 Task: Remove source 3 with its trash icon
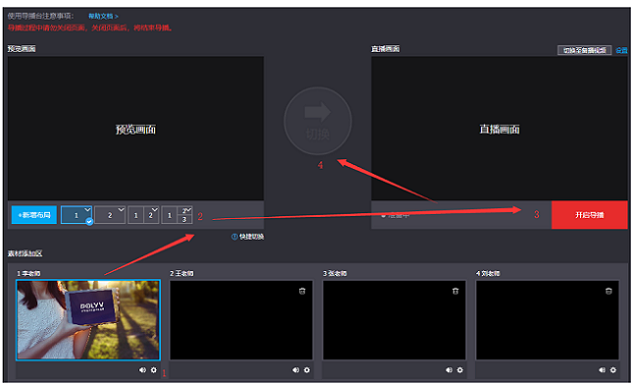(x=455, y=291)
